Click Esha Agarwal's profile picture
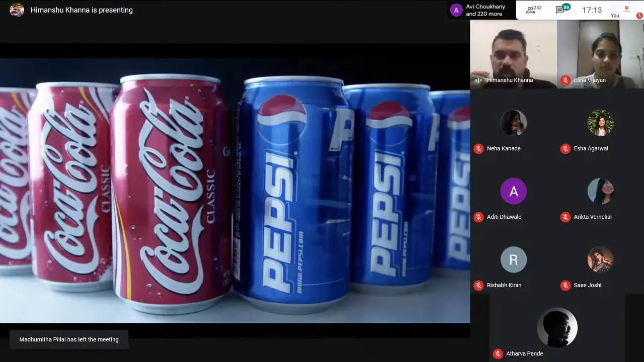 601,123
